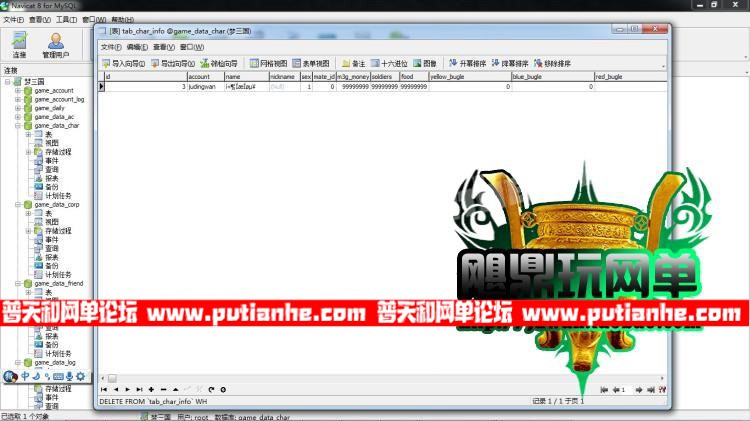
Task: Open the 管理用户 (Manage Users) icon
Action: (x=55, y=45)
